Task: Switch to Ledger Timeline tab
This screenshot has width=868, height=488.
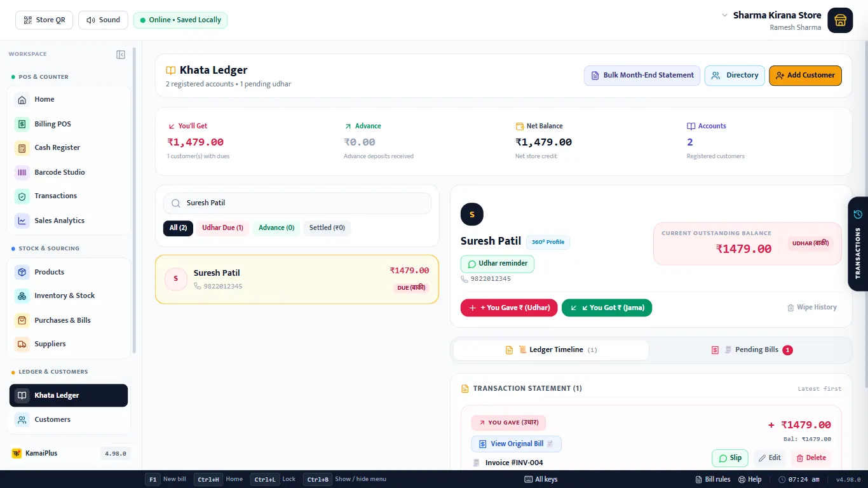Action: [551, 350]
